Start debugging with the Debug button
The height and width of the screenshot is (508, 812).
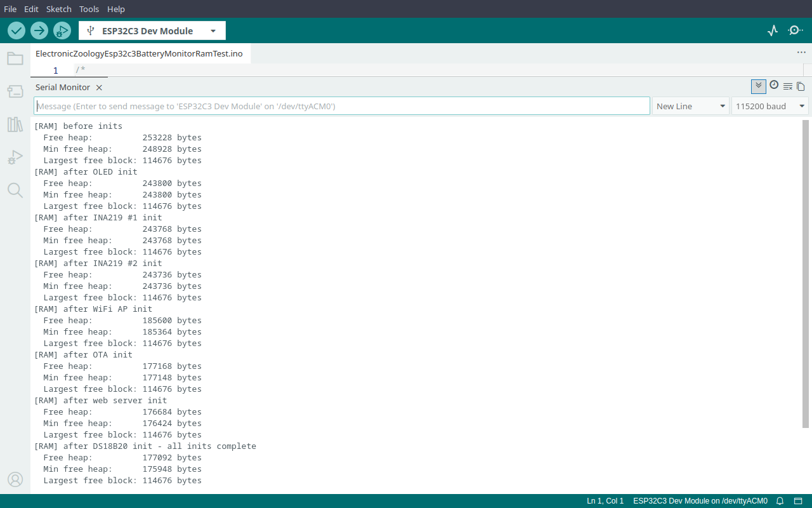click(x=62, y=30)
